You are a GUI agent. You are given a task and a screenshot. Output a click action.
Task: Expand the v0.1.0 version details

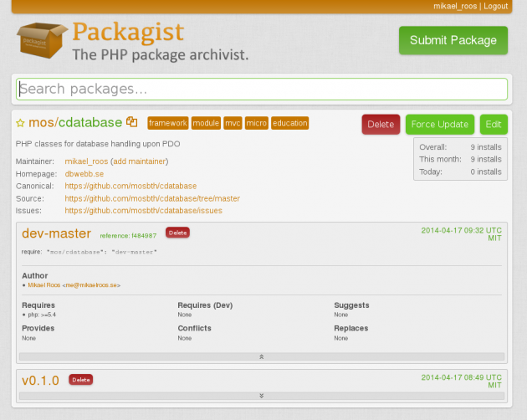262,396
